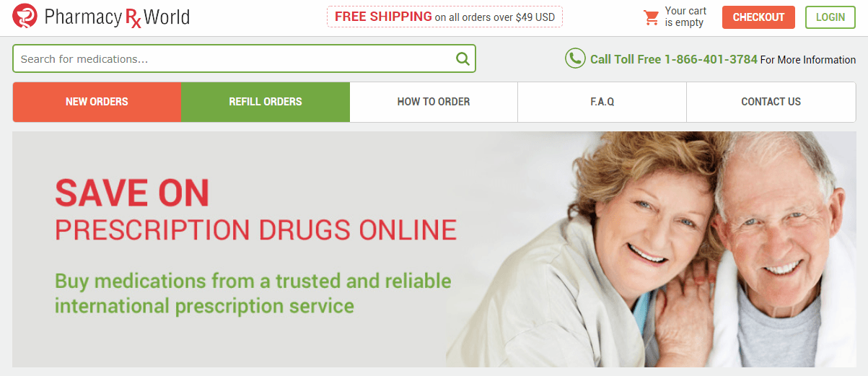The image size is (868, 376).
Task: Click the magnifier search icon
Action: tap(463, 58)
